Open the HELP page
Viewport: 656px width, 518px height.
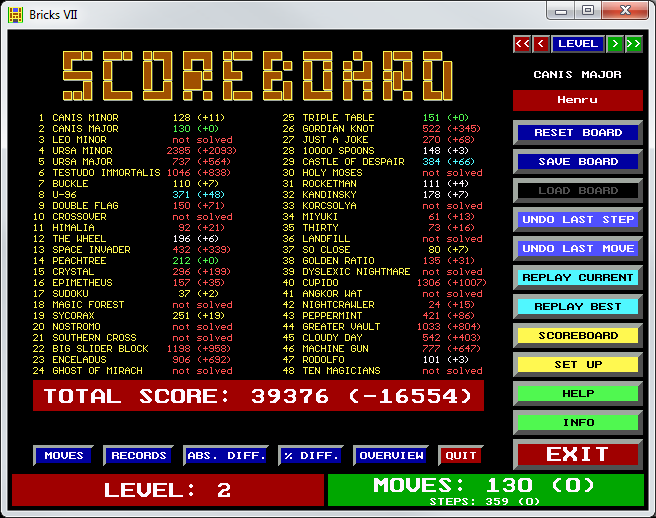click(x=577, y=393)
